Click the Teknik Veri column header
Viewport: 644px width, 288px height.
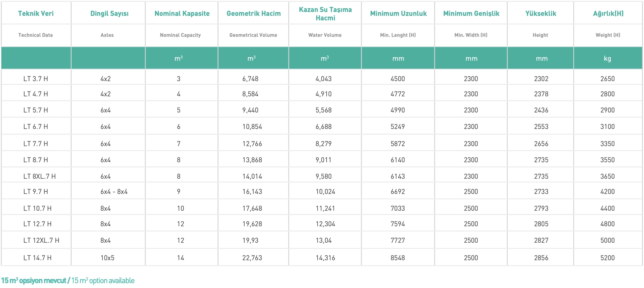[36, 14]
